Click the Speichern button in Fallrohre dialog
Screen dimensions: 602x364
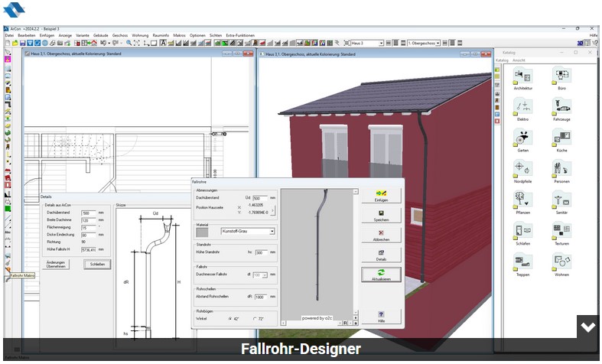click(381, 216)
